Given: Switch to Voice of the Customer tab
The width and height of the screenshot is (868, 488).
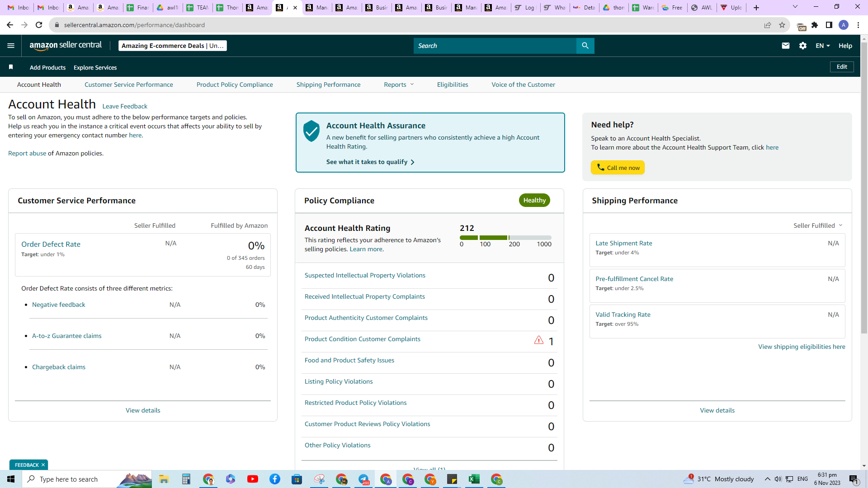Looking at the screenshot, I should click(524, 84).
